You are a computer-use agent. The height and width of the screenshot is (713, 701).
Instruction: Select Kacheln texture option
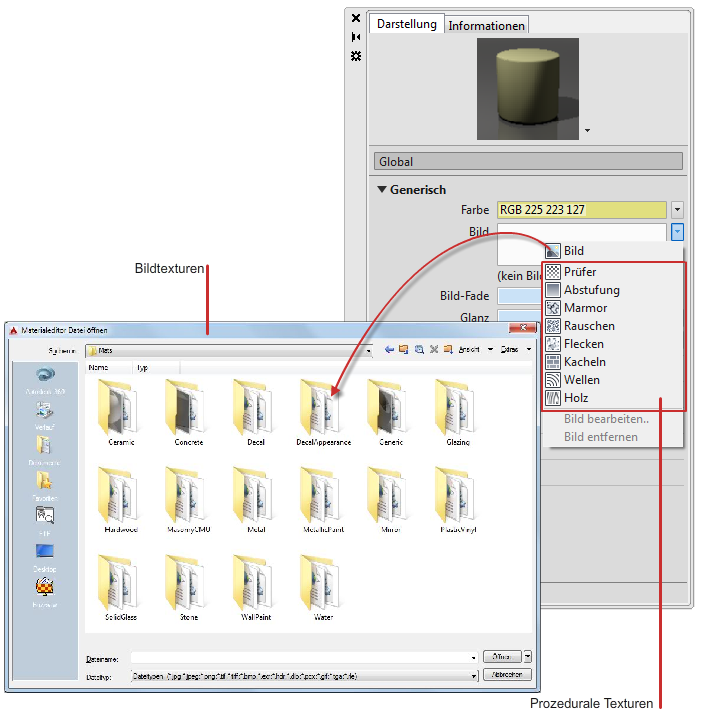click(x=613, y=362)
